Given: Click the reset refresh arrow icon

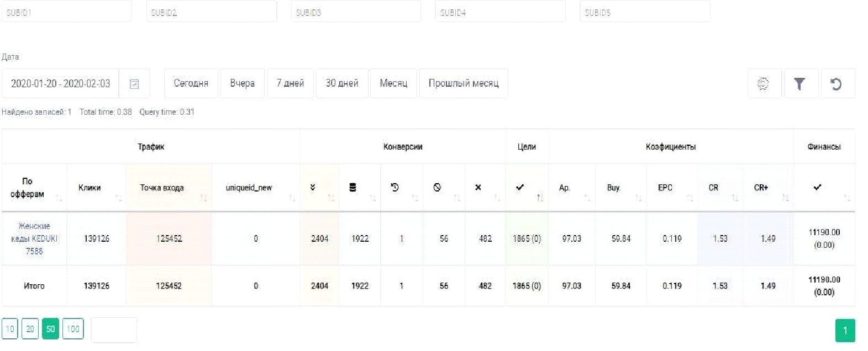Looking at the screenshot, I should point(837,84).
